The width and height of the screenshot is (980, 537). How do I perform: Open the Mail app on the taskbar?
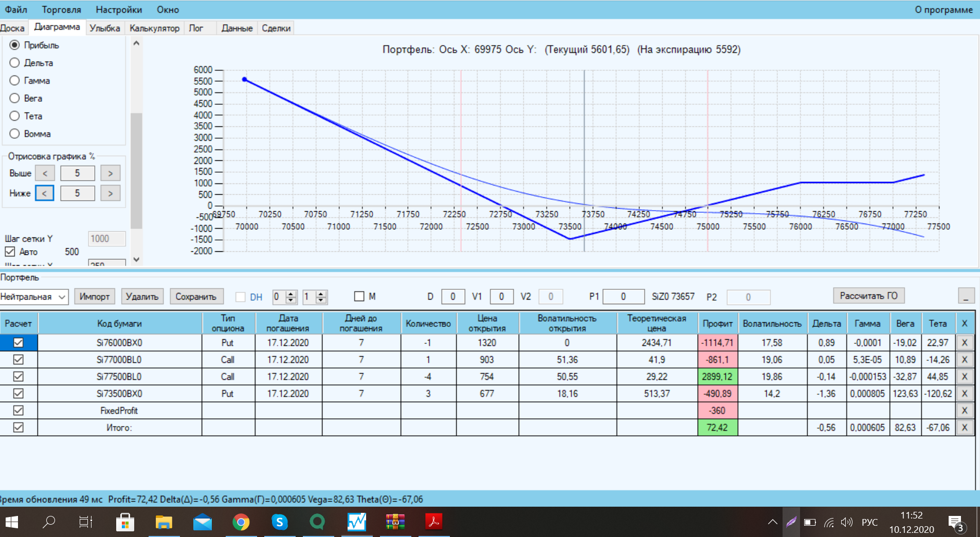tap(203, 522)
